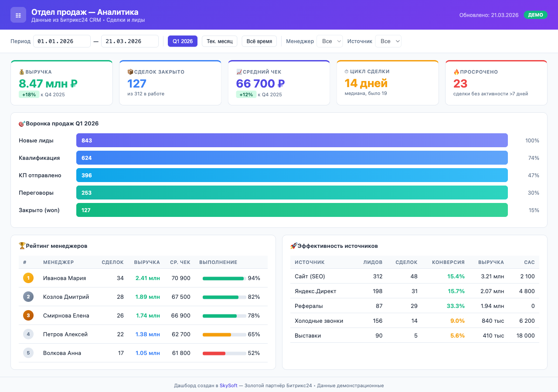Screen dimensions: 558x392
Task: Choose the Всё время period preset
Action: click(259, 41)
